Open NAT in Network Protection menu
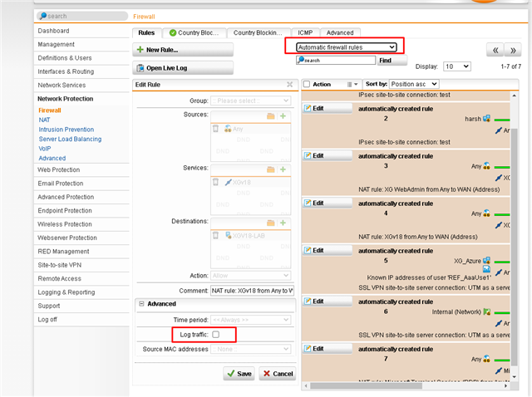The width and height of the screenshot is (532, 397). click(44, 120)
